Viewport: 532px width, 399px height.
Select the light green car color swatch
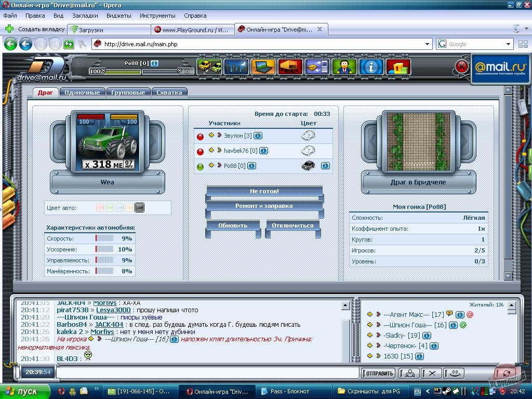pyautogui.click(x=110, y=208)
